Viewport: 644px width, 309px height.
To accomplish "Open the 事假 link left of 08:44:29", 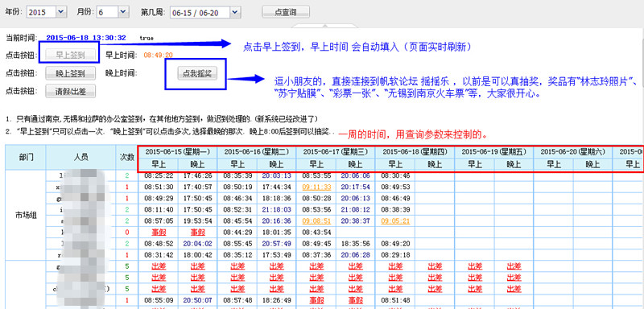I will click(x=197, y=233).
